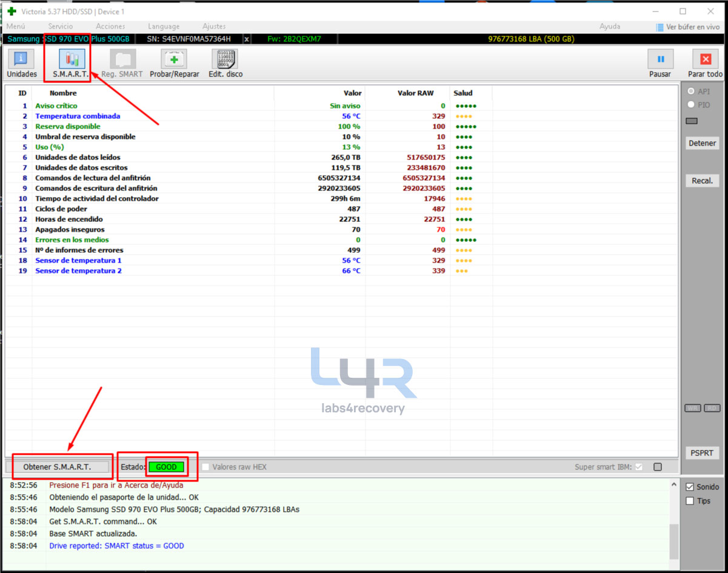Open the Edit. disco hex editor
This screenshot has width=728, height=573.
point(225,64)
